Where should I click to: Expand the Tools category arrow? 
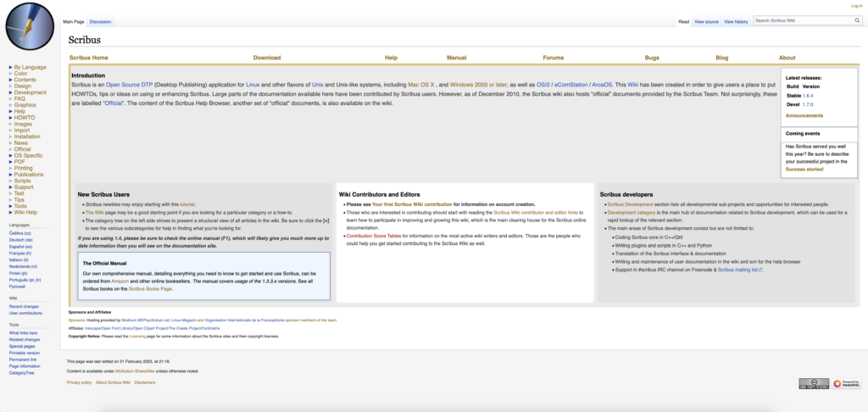[x=10, y=206]
